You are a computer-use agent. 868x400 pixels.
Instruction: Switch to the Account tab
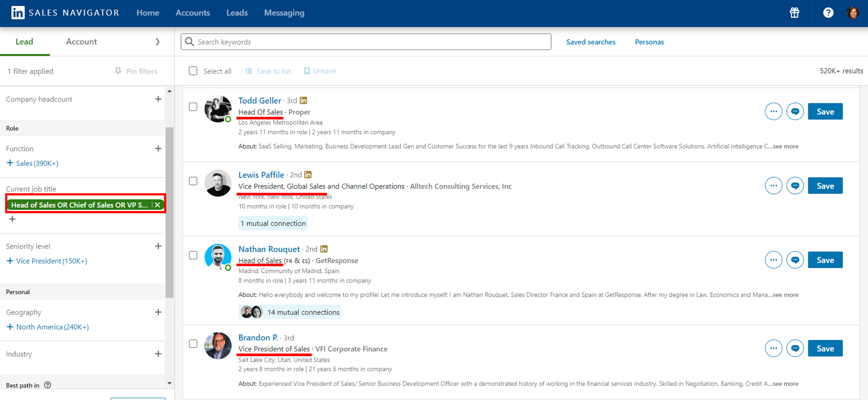[x=81, y=42]
